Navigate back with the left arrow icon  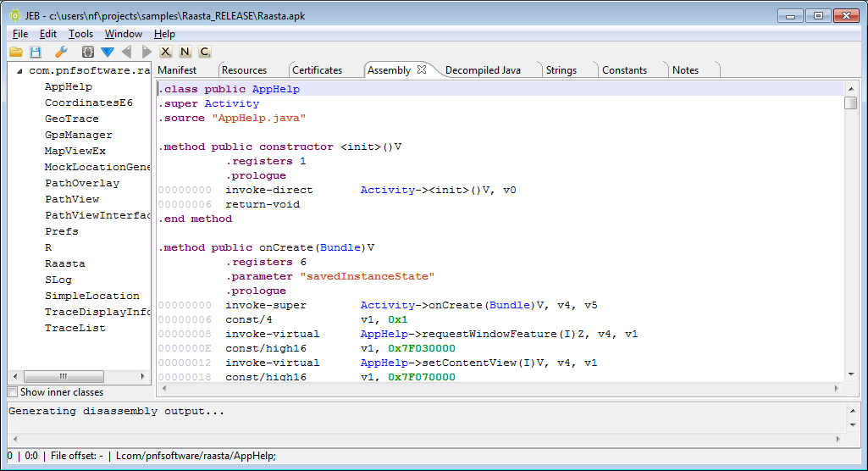click(x=127, y=52)
